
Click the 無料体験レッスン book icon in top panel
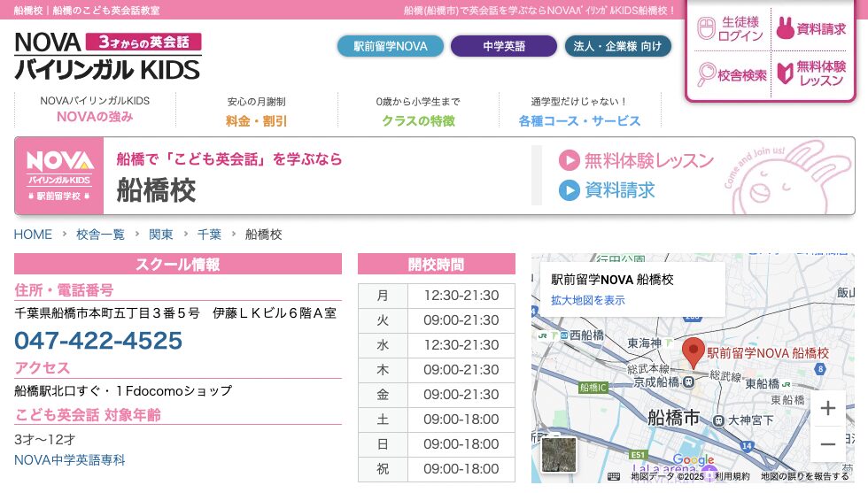click(x=785, y=73)
